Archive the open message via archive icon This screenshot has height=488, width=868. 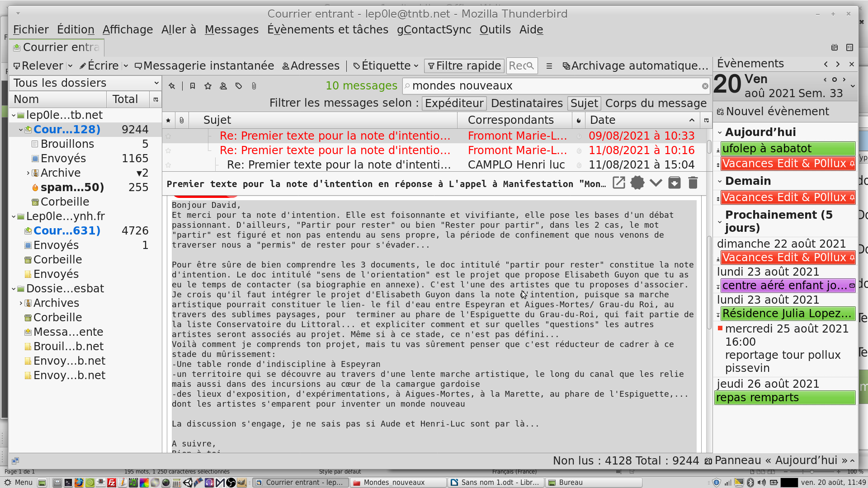[x=674, y=183]
